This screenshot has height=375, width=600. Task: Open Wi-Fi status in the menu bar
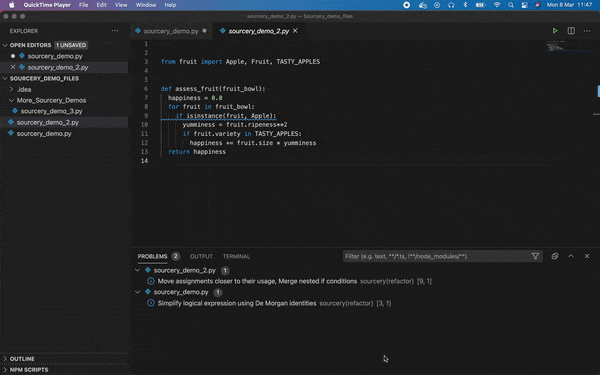coord(497,5)
